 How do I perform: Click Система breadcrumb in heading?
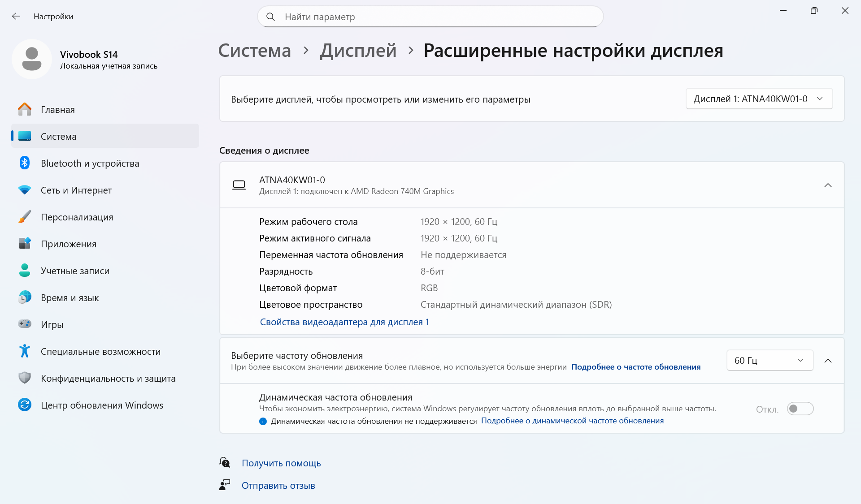[x=254, y=51]
